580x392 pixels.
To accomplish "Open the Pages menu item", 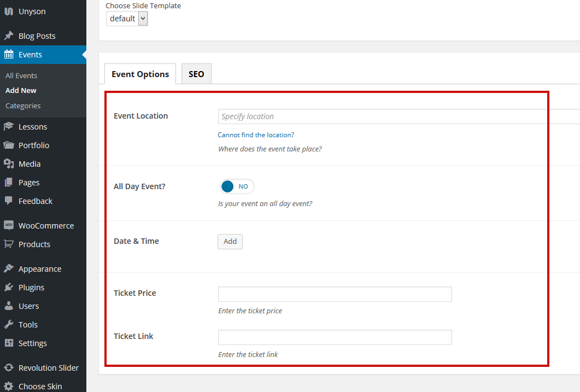I will click(x=43, y=182).
